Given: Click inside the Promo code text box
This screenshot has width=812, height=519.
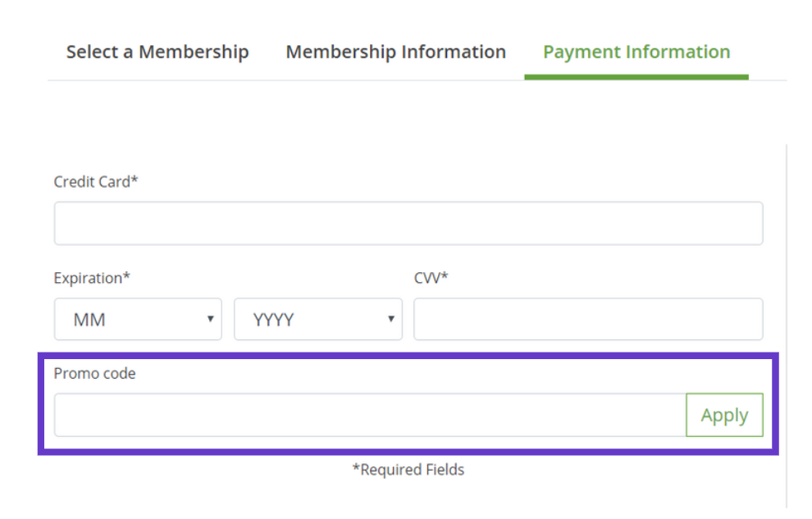Looking at the screenshot, I should pyautogui.click(x=369, y=415).
